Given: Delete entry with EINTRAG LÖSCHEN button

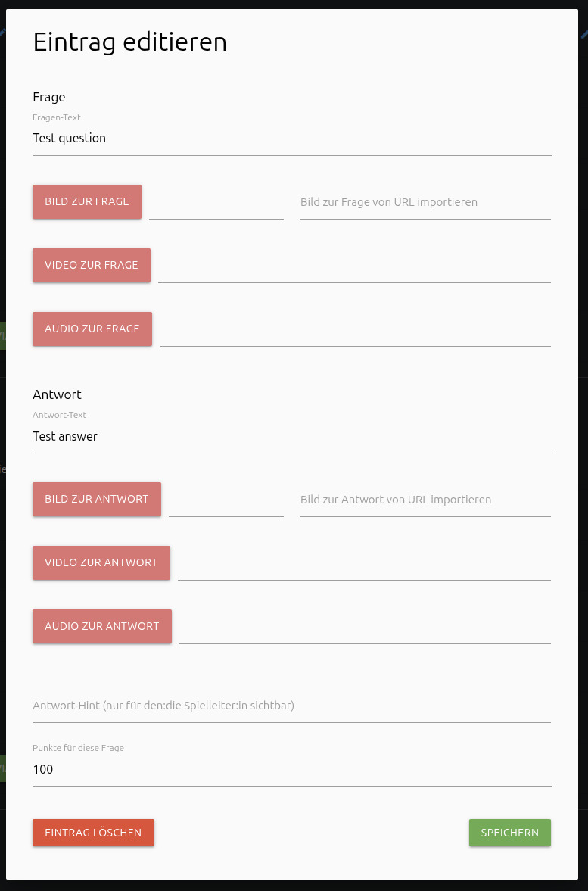Looking at the screenshot, I should [x=93, y=833].
